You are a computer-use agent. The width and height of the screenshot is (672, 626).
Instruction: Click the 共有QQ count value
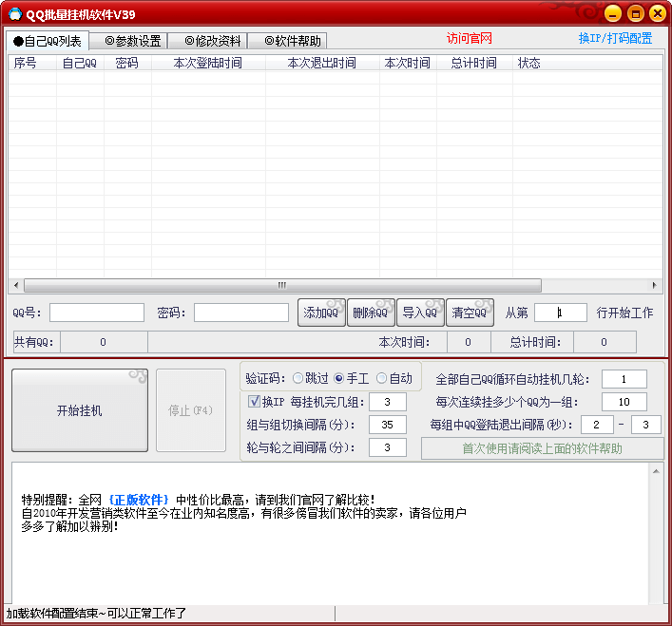point(104,342)
